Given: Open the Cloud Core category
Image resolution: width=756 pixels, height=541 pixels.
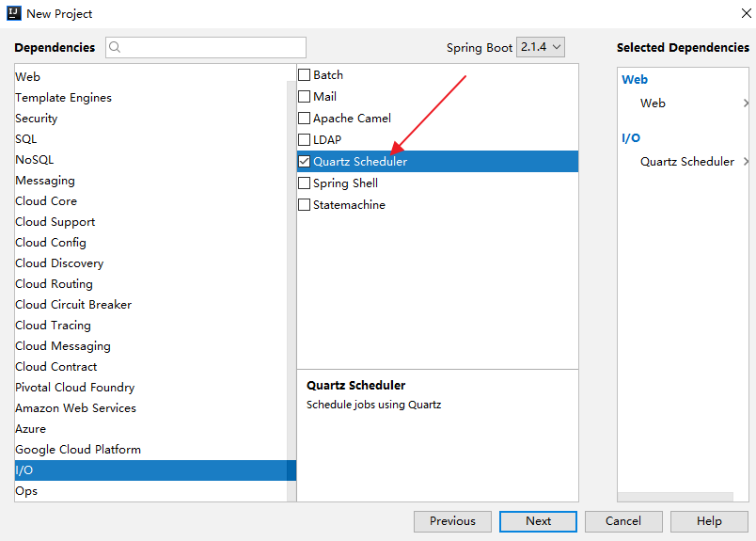Looking at the screenshot, I should point(150,200).
